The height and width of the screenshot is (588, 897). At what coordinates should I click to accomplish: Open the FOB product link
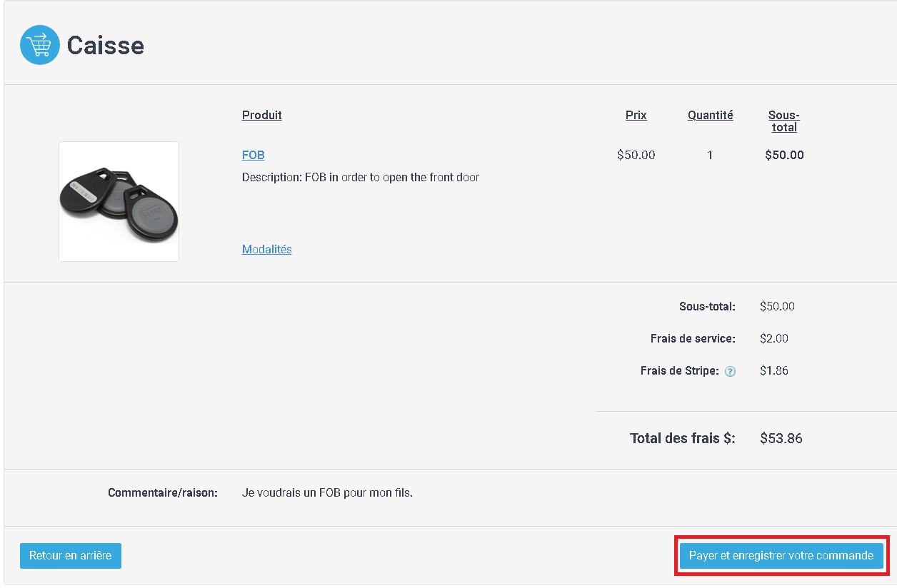pyautogui.click(x=254, y=155)
